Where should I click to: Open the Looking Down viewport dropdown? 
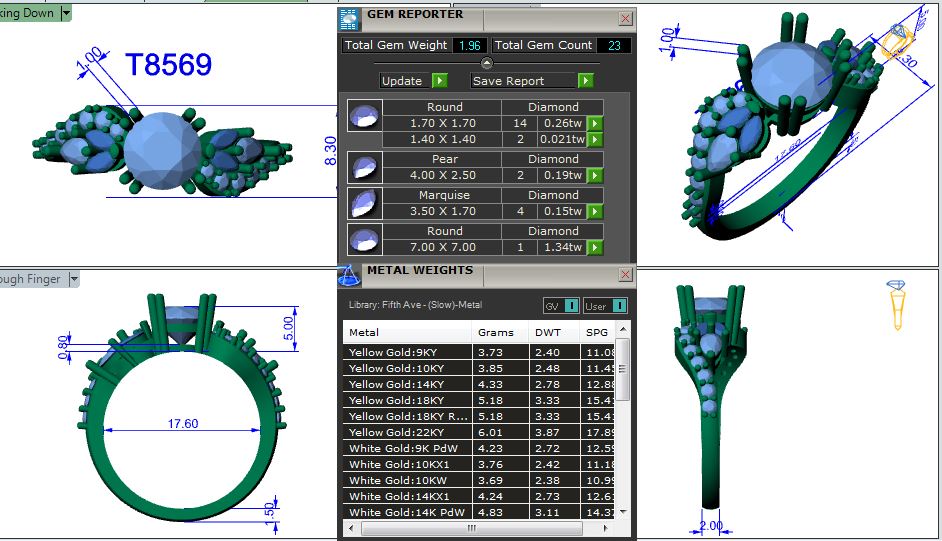(66, 13)
